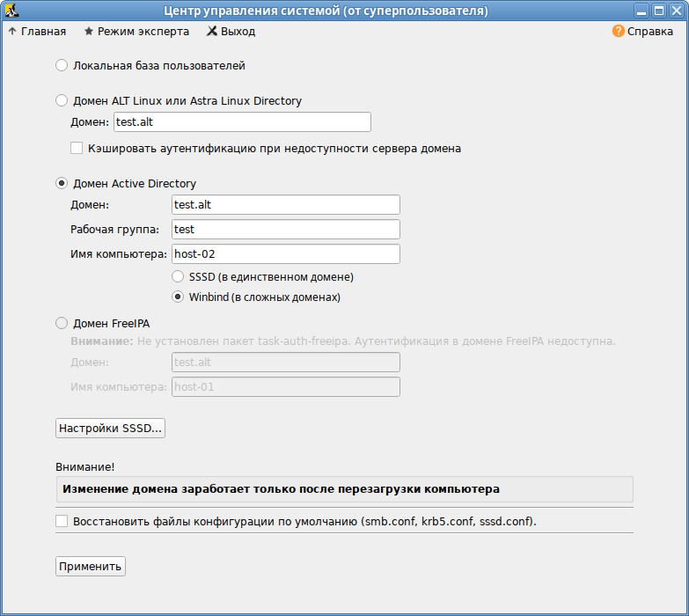
Task: Check Восстановить файлы конфигурации по умолчанию
Action: click(62, 521)
